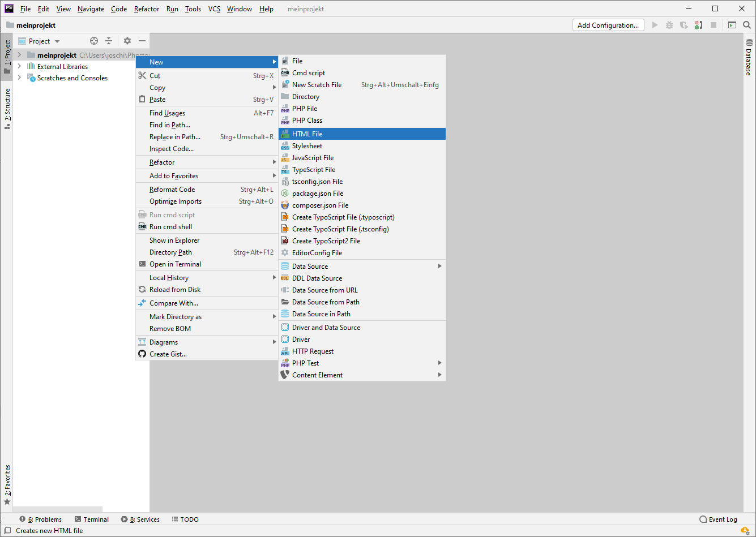Open the Terminal tool window
The width and height of the screenshot is (756, 537).
click(x=91, y=519)
